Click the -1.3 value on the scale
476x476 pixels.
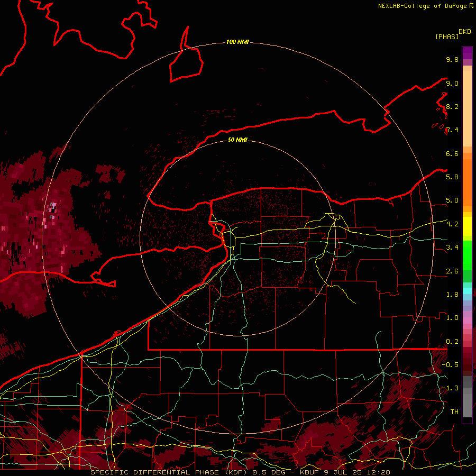450,388
